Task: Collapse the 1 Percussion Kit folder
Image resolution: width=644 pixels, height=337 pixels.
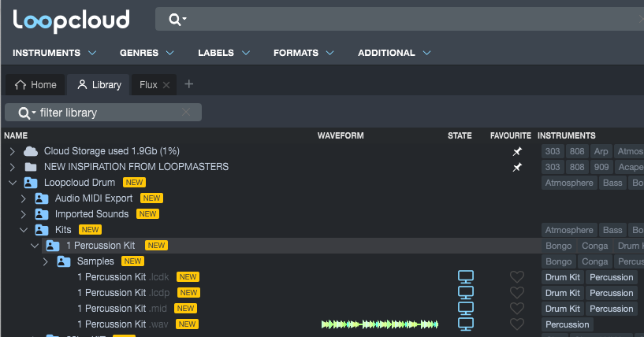Action: tap(35, 246)
